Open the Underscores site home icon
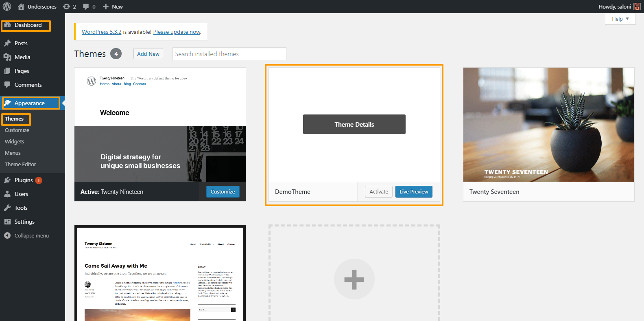Viewport: 644px width, 321px height. point(21,7)
